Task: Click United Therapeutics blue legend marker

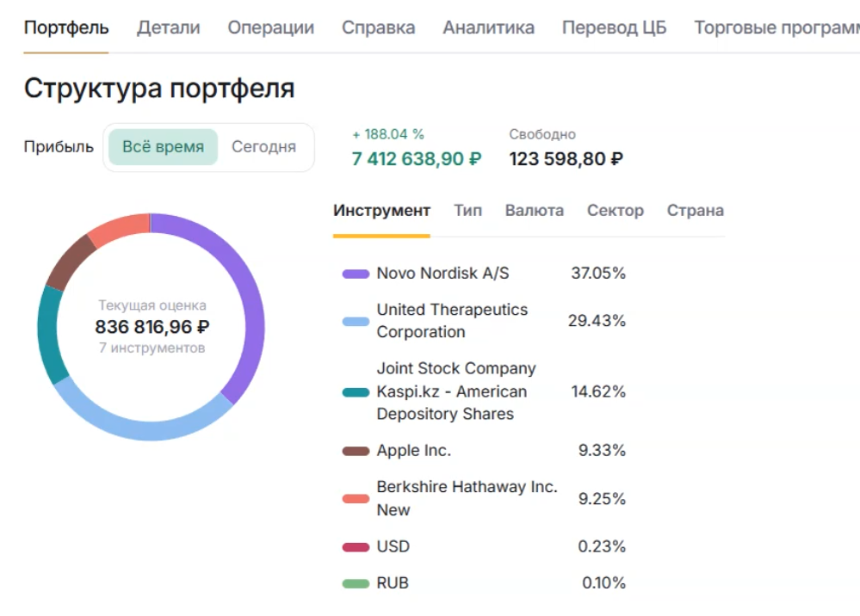Action: pyautogui.click(x=356, y=320)
